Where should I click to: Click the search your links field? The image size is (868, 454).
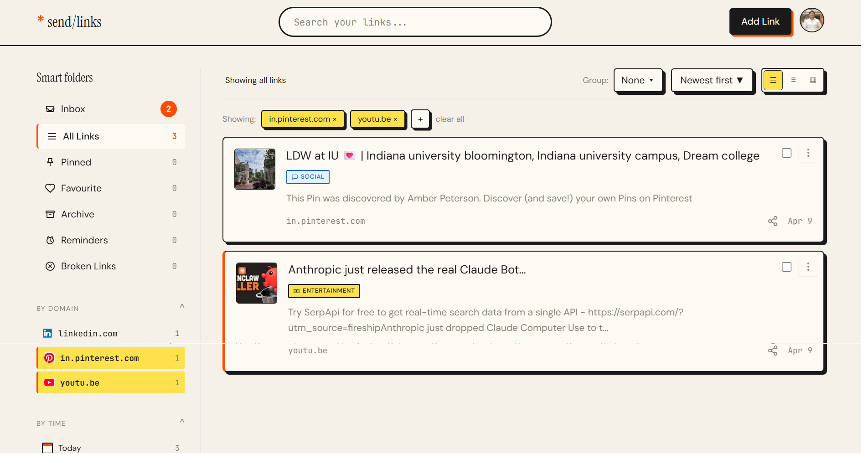tap(415, 22)
